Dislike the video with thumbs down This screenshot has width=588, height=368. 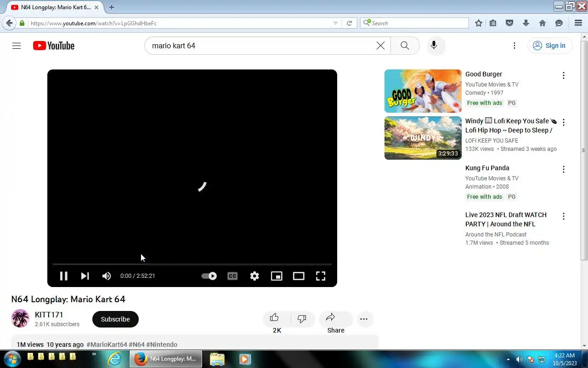click(302, 318)
